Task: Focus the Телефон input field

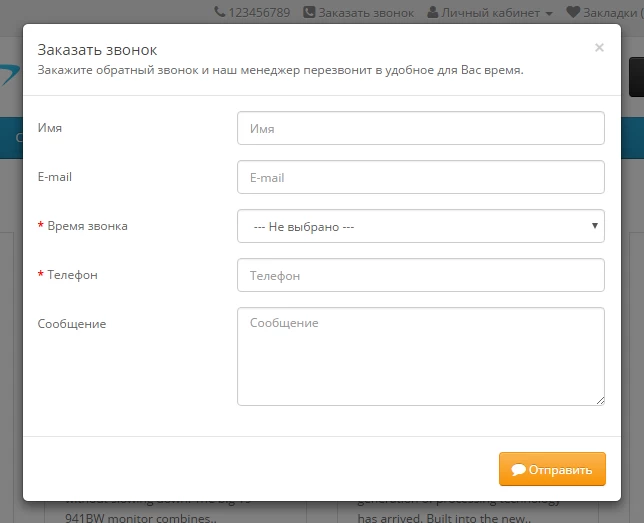Action: (421, 275)
